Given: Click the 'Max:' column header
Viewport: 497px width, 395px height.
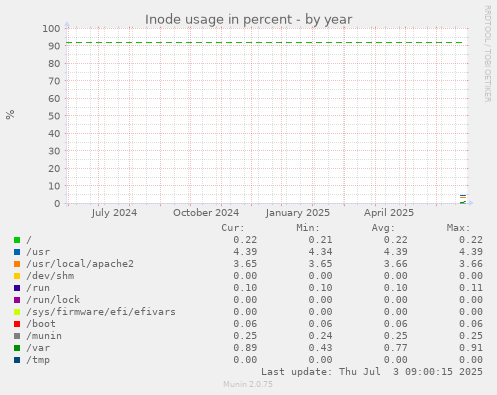Looking at the screenshot, I should (x=458, y=228).
